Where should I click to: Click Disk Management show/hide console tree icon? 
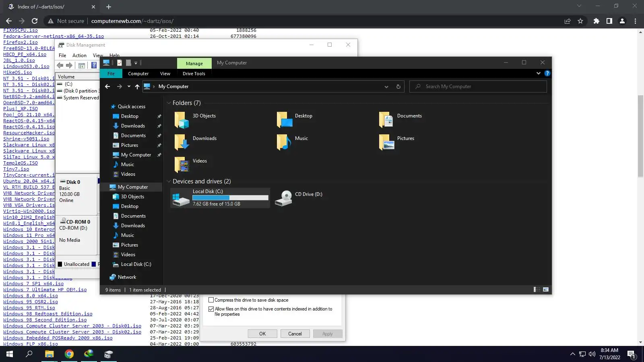point(82,65)
